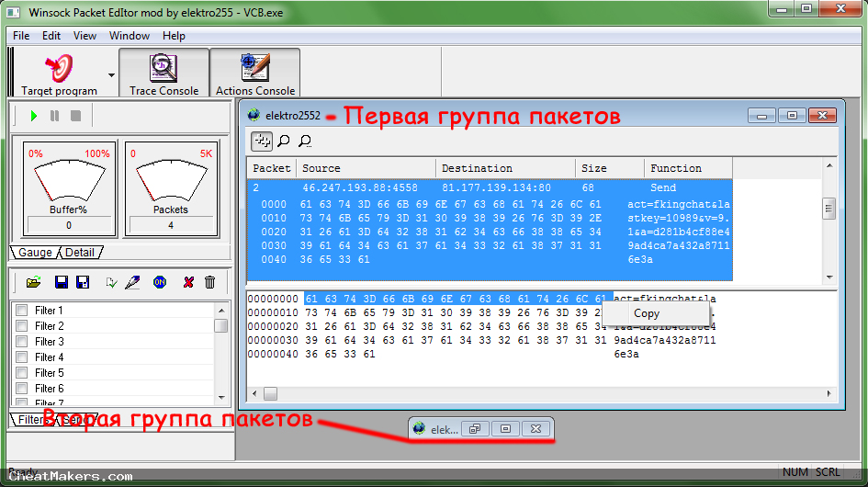Open the Edit menu
The width and height of the screenshot is (868, 487).
click(x=51, y=36)
